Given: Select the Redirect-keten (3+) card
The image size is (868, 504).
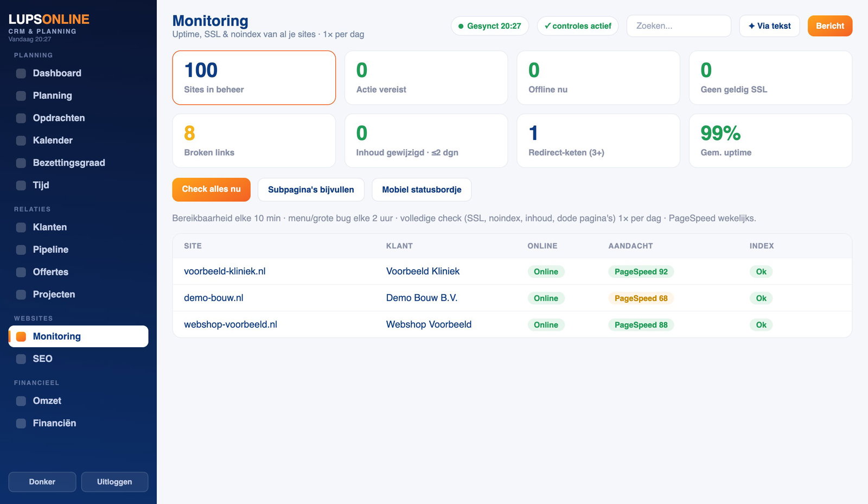Looking at the screenshot, I should (598, 141).
